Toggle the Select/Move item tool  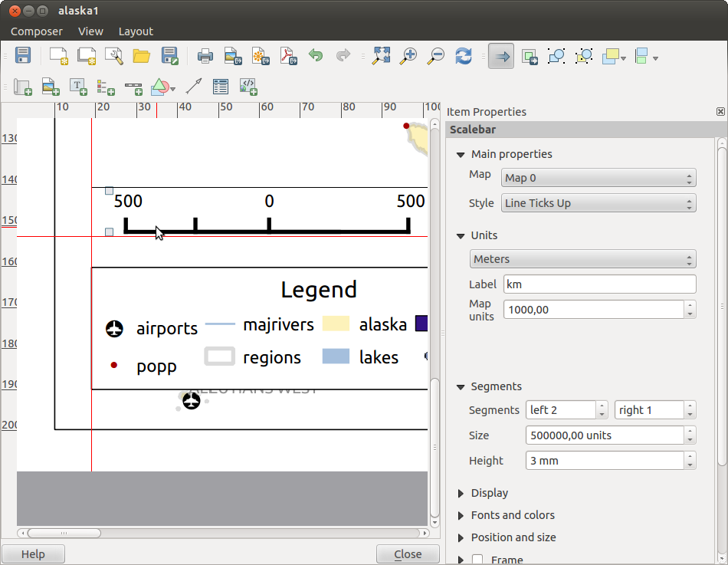pos(501,55)
